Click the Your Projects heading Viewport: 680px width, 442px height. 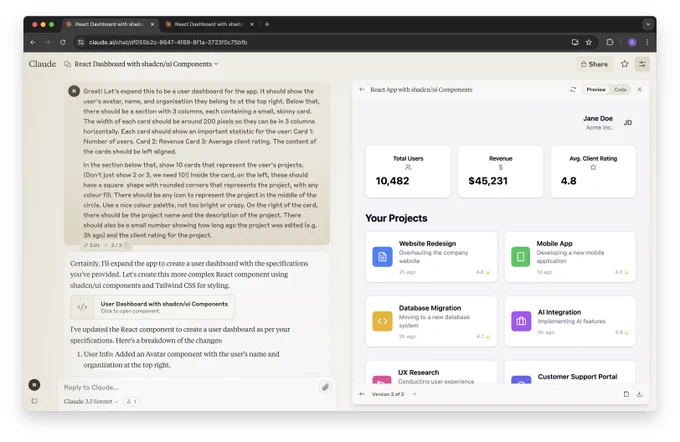(396, 218)
